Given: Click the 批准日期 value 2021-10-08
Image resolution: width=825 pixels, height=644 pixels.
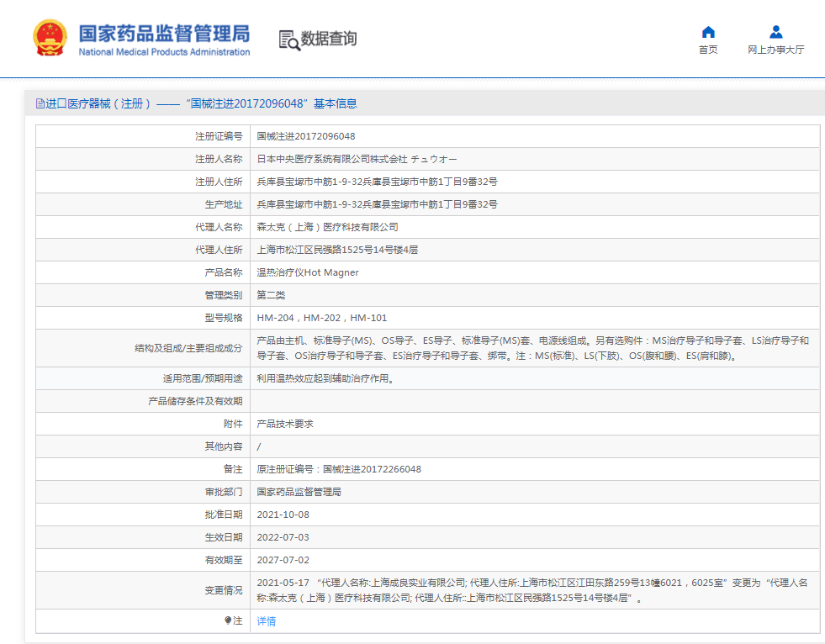Looking at the screenshot, I should pyautogui.click(x=284, y=514).
